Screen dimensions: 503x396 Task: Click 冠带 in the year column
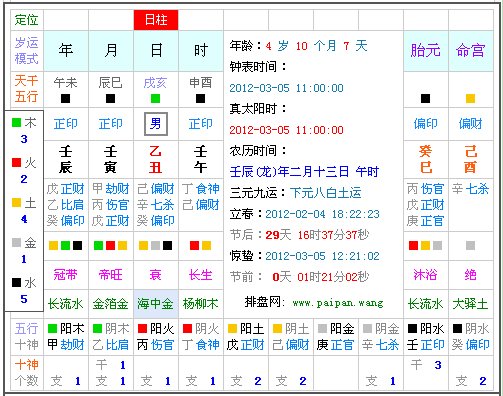point(66,275)
